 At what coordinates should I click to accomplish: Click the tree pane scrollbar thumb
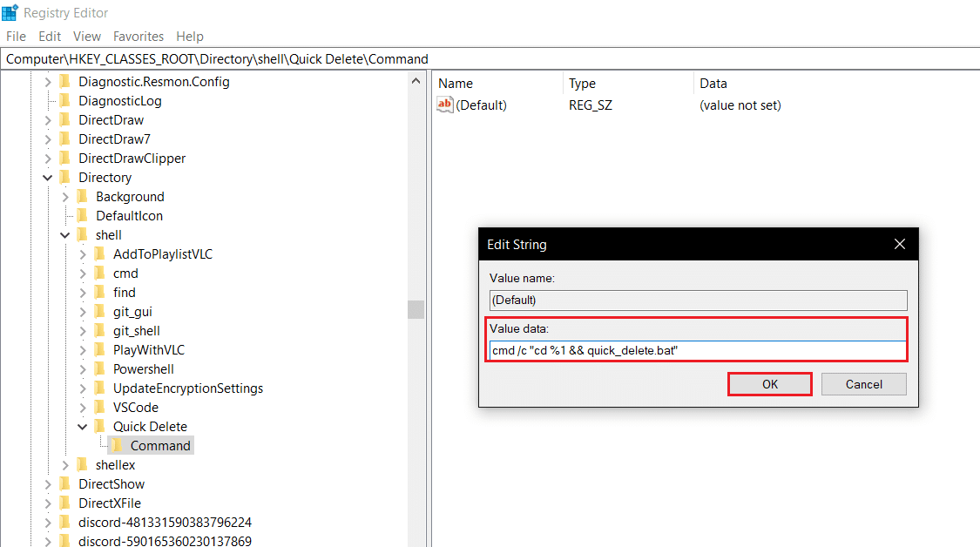pyautogui.click(x=416, y=309)
